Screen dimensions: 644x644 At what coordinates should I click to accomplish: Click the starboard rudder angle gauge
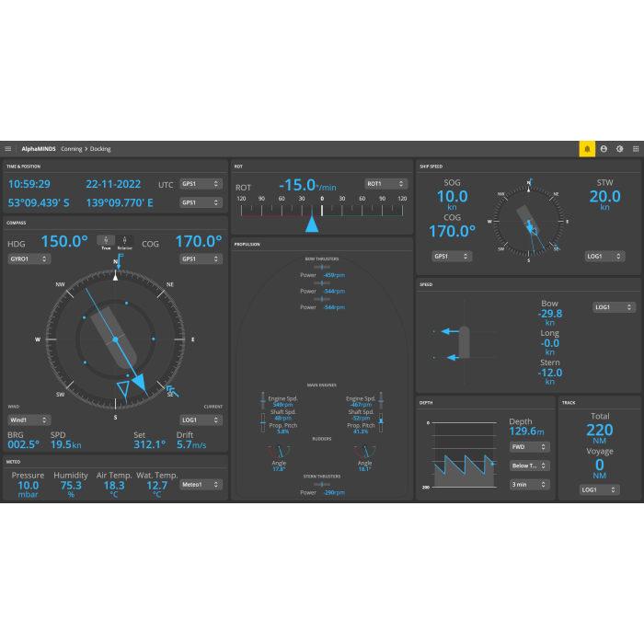click(x=365, y=451)
